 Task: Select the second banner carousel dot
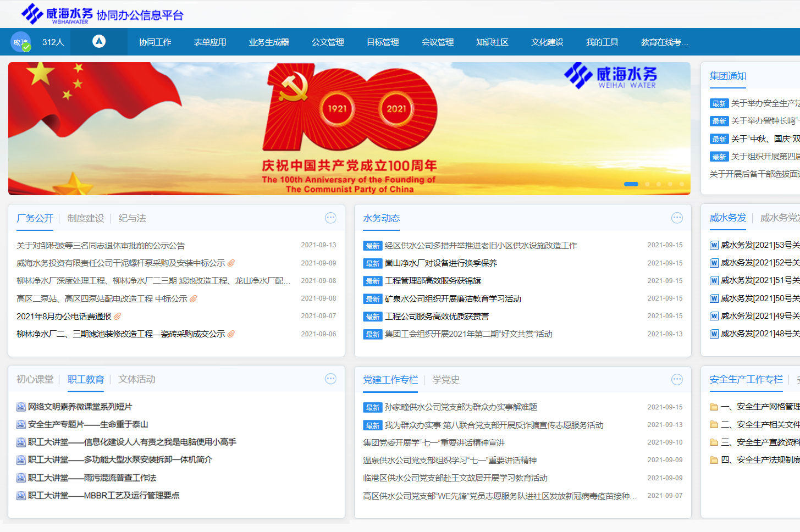click(x=647, y=184)
